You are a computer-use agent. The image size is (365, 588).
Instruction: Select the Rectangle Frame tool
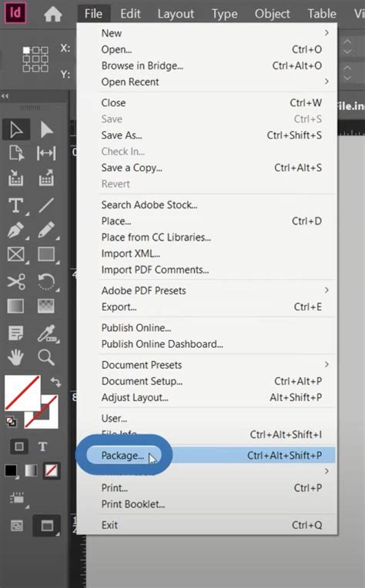click(15, 254)
